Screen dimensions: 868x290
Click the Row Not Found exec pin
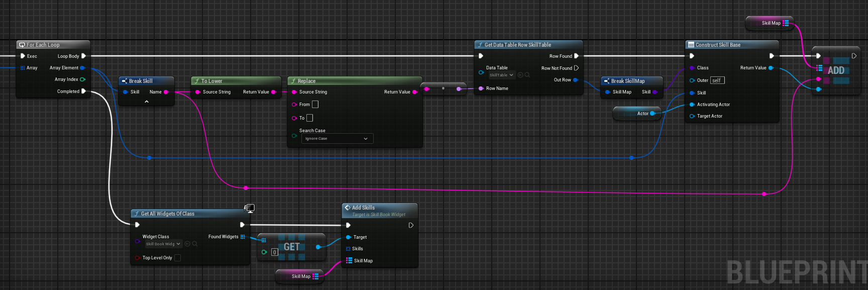(576, 68)
